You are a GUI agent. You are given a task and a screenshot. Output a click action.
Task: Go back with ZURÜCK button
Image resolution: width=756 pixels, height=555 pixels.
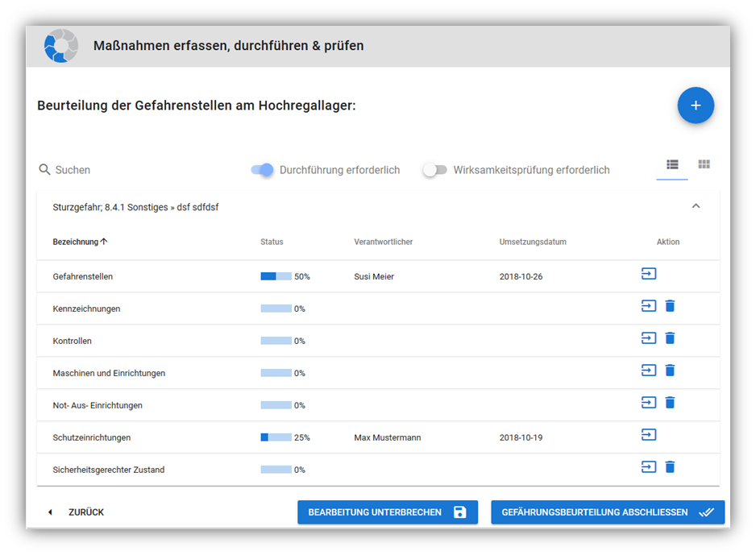(x=77, y=512)
